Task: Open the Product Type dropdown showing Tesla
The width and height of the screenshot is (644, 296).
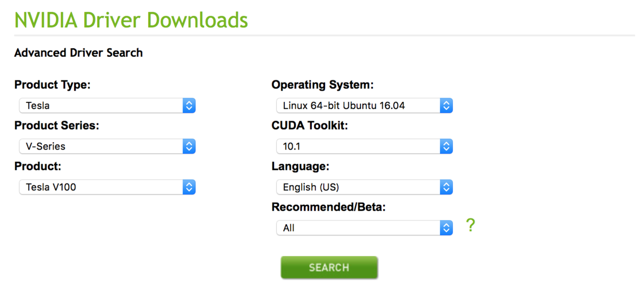Action: 107,106
